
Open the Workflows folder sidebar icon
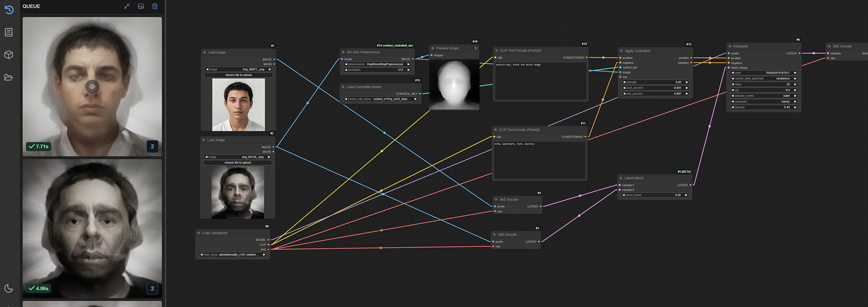tap(9, 77)
